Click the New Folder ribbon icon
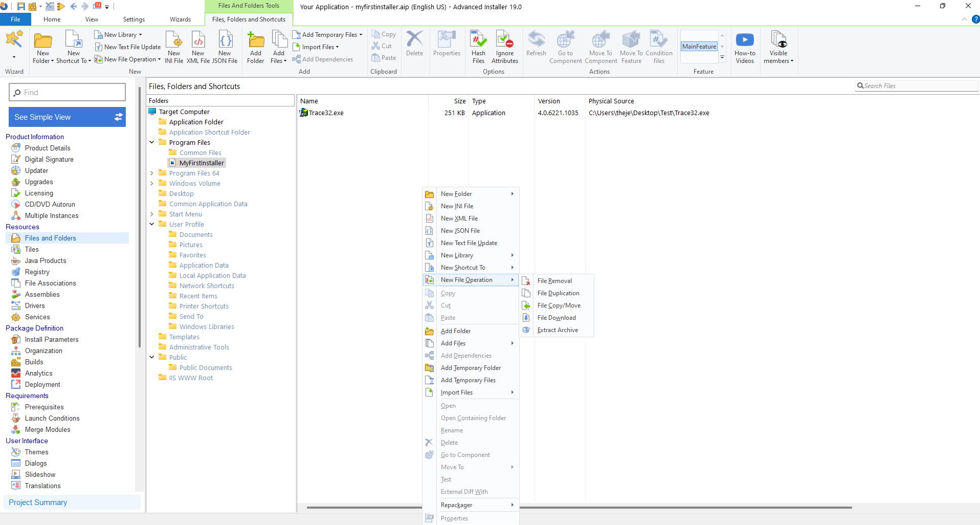The width and height of the screenshot is (980, 525). pos(43,47)
